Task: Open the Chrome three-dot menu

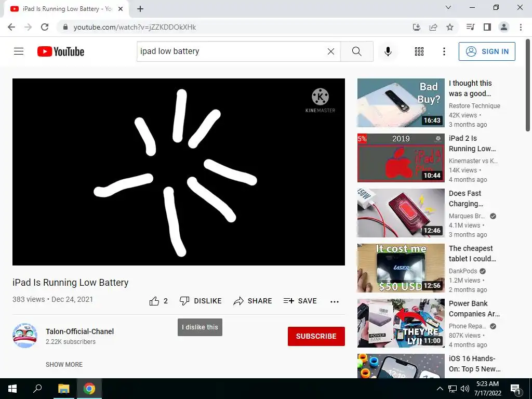Action: click(521, 27)
